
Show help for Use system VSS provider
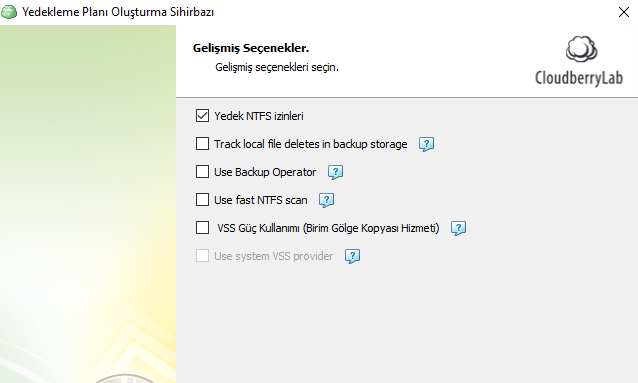pyautogui.click(x=352, y=256)
